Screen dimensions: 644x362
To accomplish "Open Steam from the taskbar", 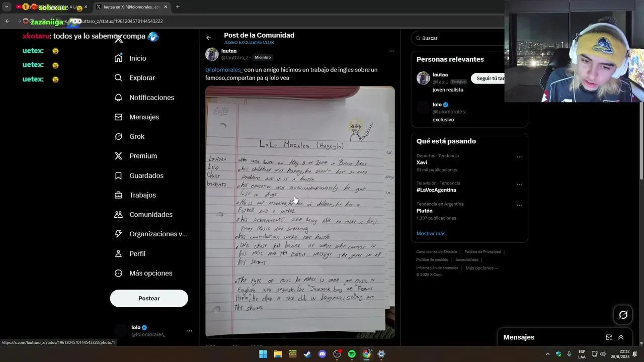I will point(307,354).
